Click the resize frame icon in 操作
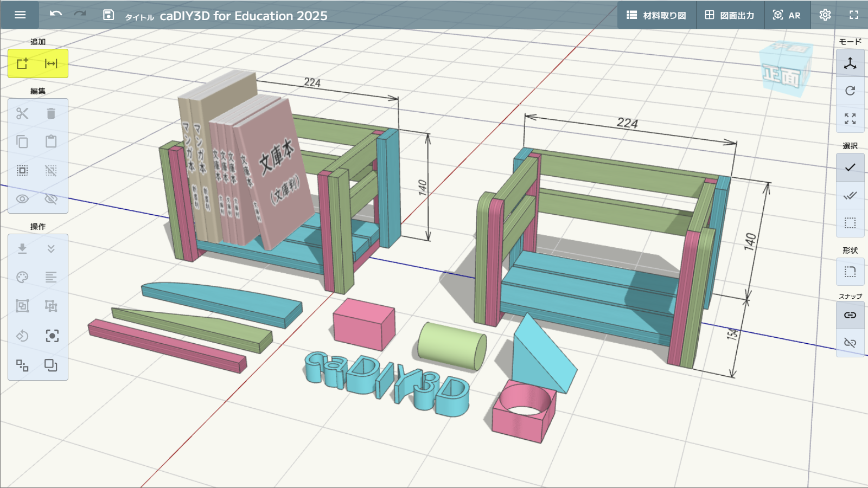The height and width of the screenshot is (488, 868). [51, 306]
